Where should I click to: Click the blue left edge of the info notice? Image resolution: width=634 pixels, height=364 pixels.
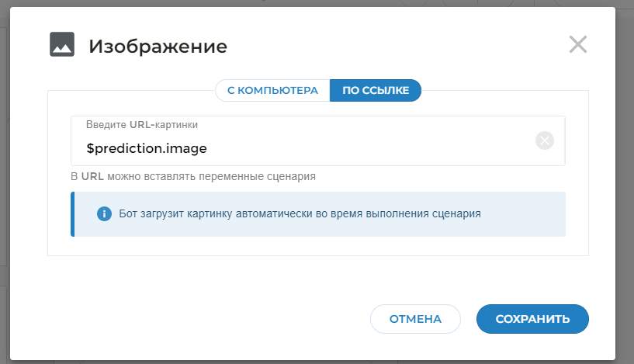tap(72, 214)
